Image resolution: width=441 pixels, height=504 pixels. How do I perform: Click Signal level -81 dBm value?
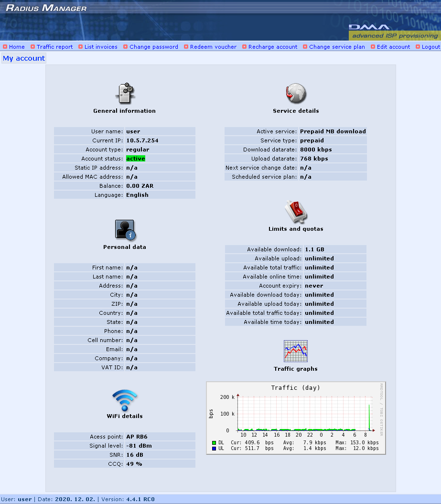pyautogui.click(x=139, y=446)
